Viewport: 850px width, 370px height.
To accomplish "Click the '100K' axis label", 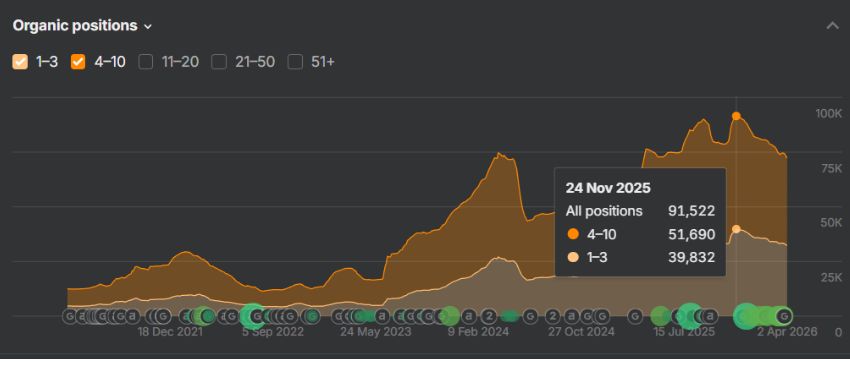I will 829,113.
